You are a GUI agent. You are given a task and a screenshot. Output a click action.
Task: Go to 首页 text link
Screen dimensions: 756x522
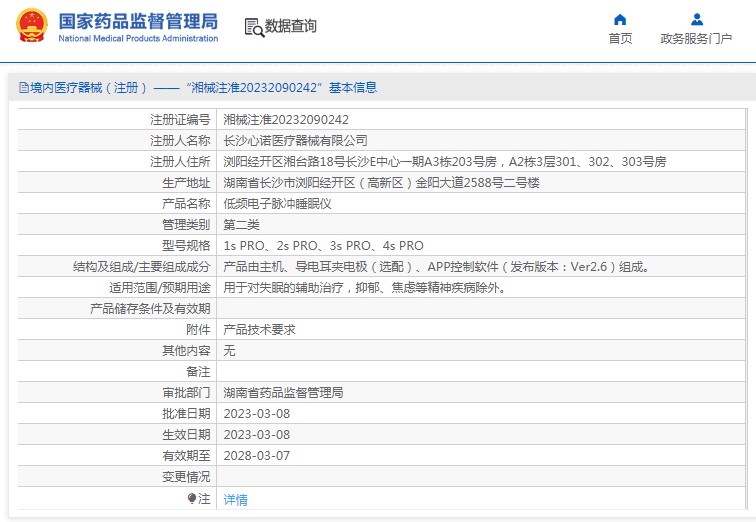click(x=620, y=39)
